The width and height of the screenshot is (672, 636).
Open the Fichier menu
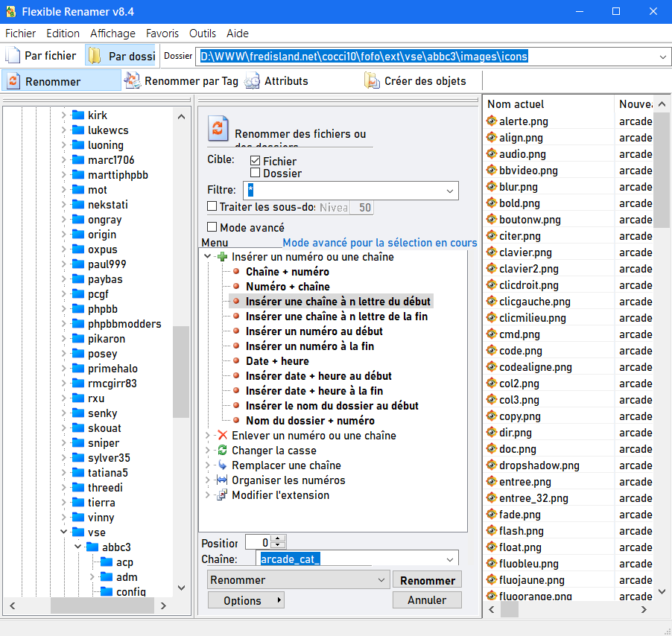pyautogui.click(x=21, y=34)
